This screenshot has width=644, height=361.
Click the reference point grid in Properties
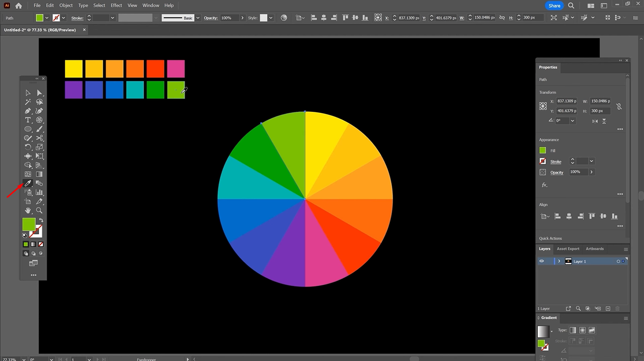point(543,106)
